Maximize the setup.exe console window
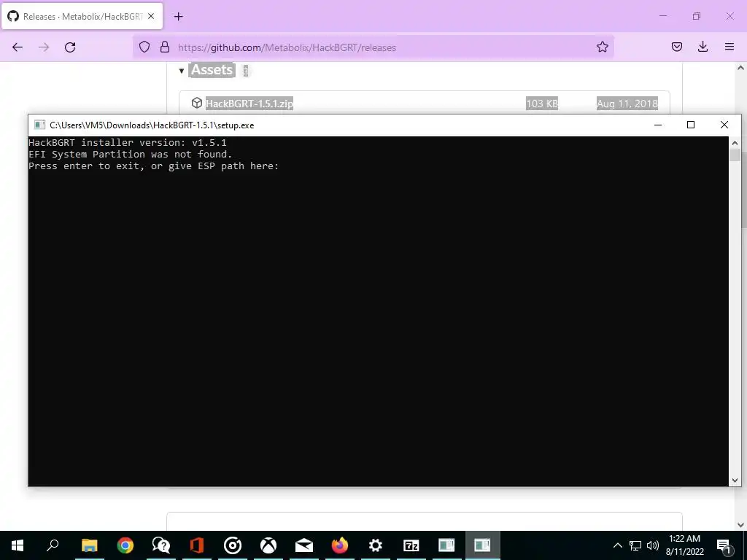This screenshot has width=747, height=560. [x=691, y=125]
